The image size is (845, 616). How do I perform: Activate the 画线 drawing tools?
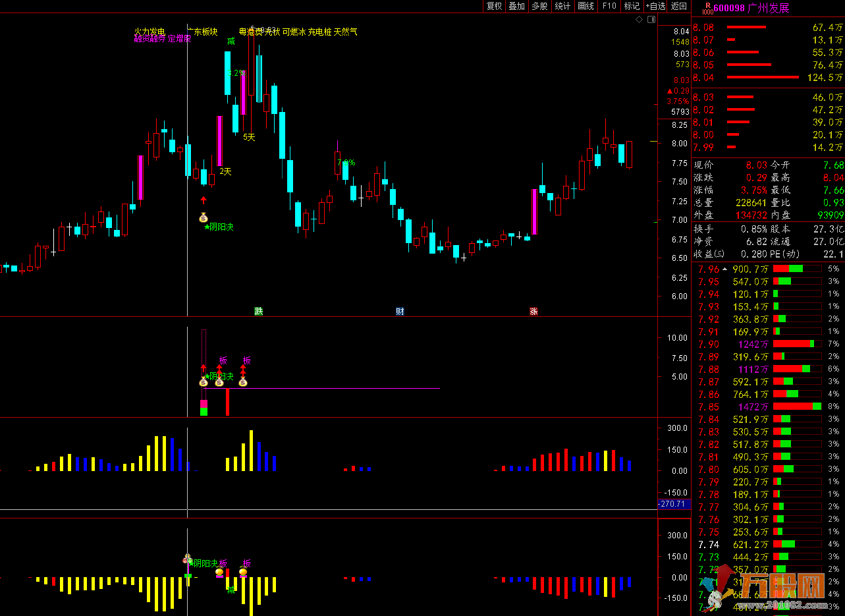click(586, 6)
